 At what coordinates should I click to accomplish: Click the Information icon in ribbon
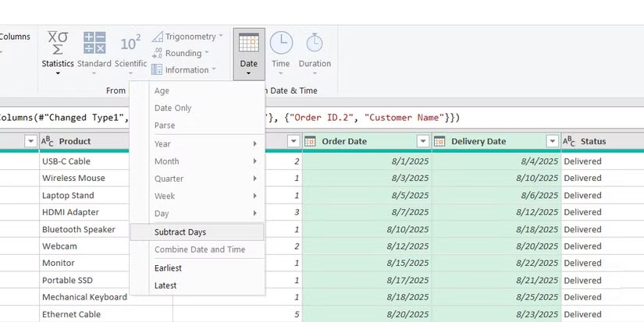point(158,70)
